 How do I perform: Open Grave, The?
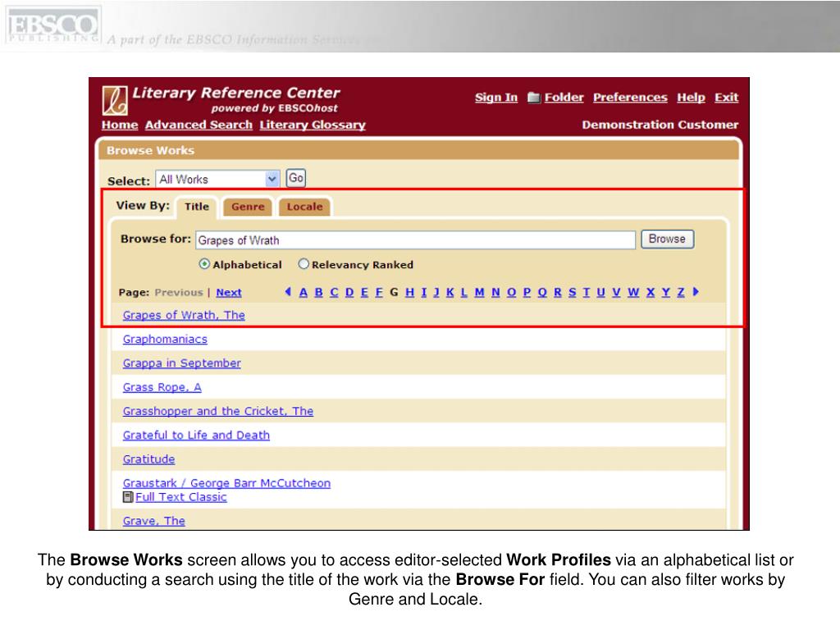(x=153, y=521)
